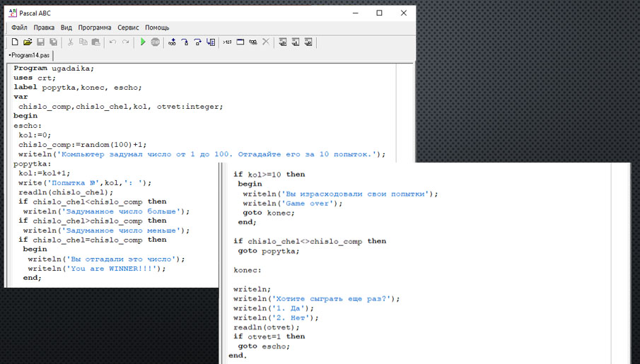Open the Правка menu
This screenshot has width=640, height=364.
click(x=44, y=28)
